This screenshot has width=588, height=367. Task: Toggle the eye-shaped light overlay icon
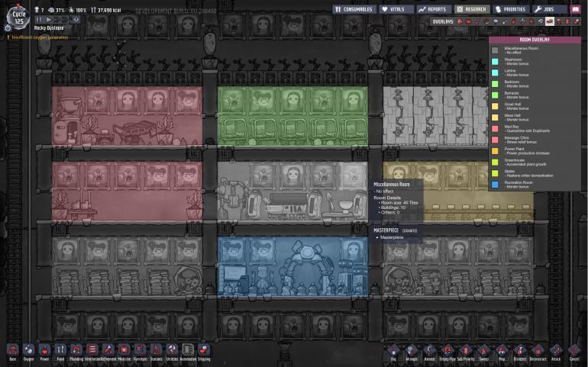(x=496, y=21)
